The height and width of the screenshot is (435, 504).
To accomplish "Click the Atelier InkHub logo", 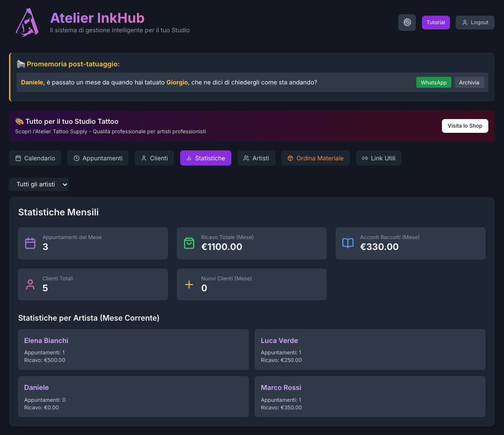I will point(27,22).
